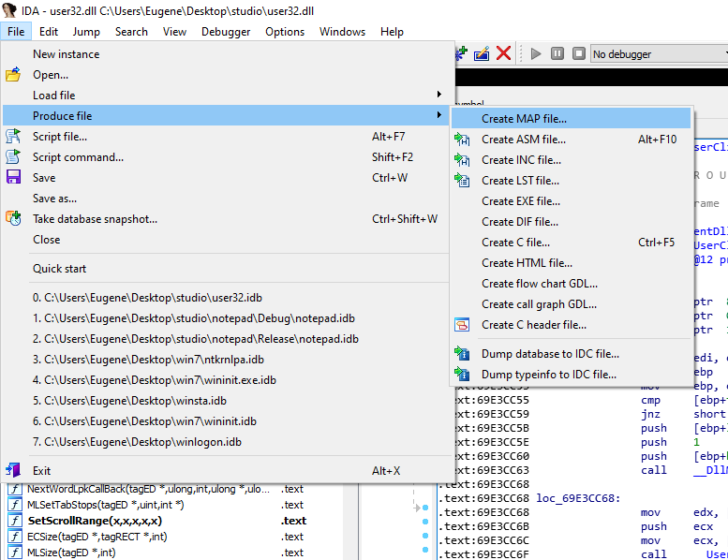Expand the Produce file submenu arrow

[438, 114]
